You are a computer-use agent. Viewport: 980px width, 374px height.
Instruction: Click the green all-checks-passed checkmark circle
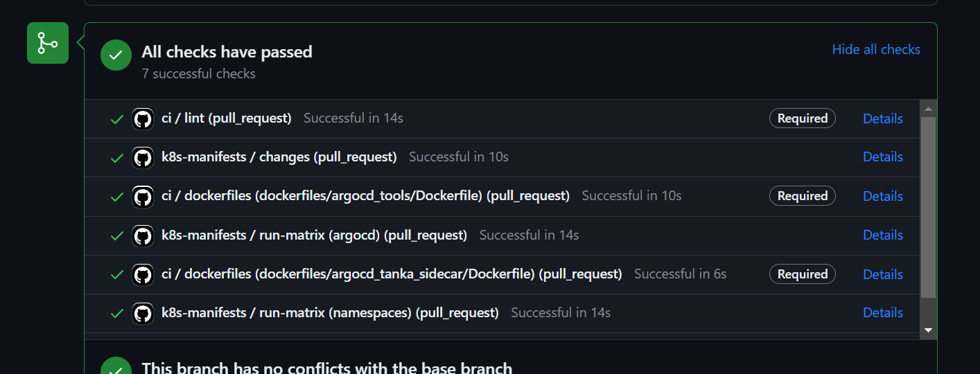(116, 55)
